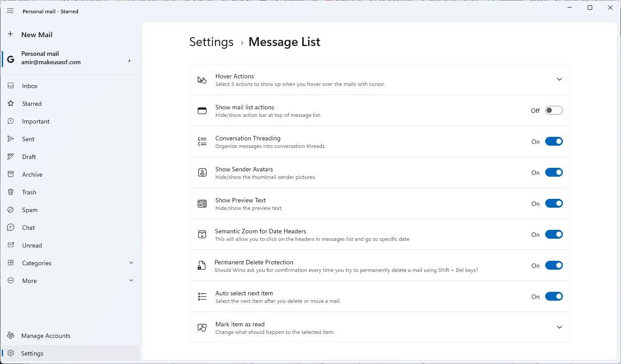621x364 pixels.
Task: Click the Starred folder label
Action: (32, 104)
